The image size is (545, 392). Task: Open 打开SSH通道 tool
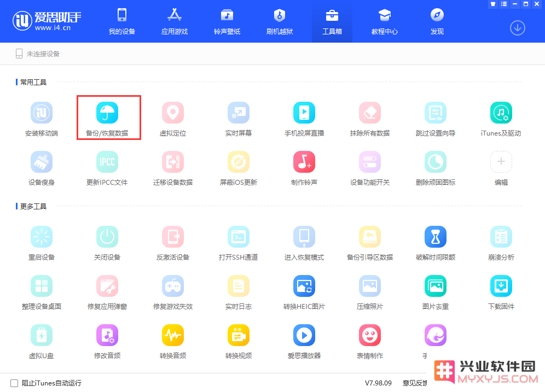click(239, 243)
